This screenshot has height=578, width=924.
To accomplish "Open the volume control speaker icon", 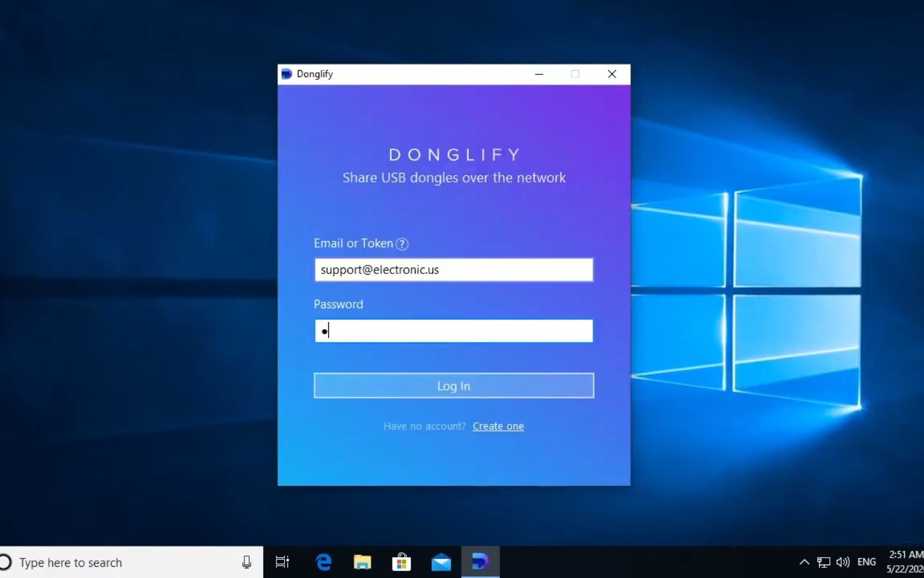I will click(843, 562).
